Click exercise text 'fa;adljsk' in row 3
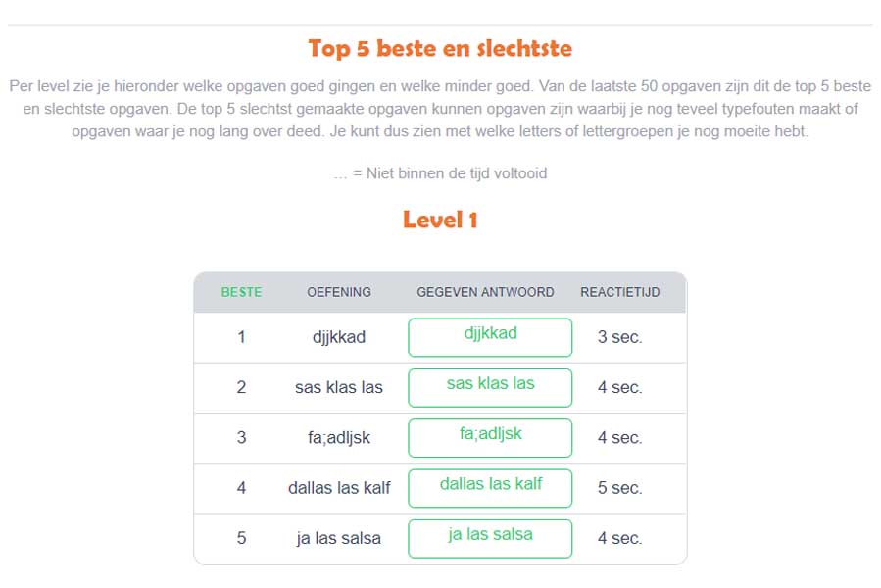The width and height of the screenshot is (881, 588). [x=339, y=438]
